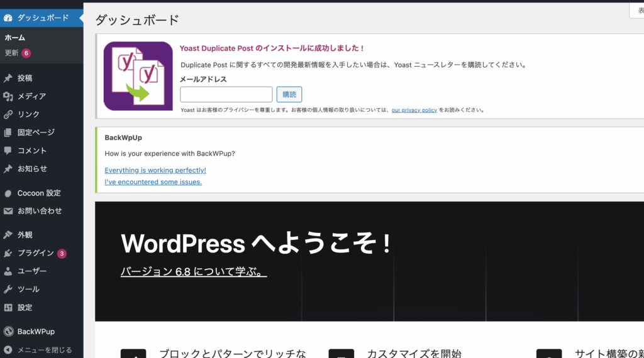Screen dimensions: 644x358
Task: Open the 外観 menu
Action: tap(42, 235)
